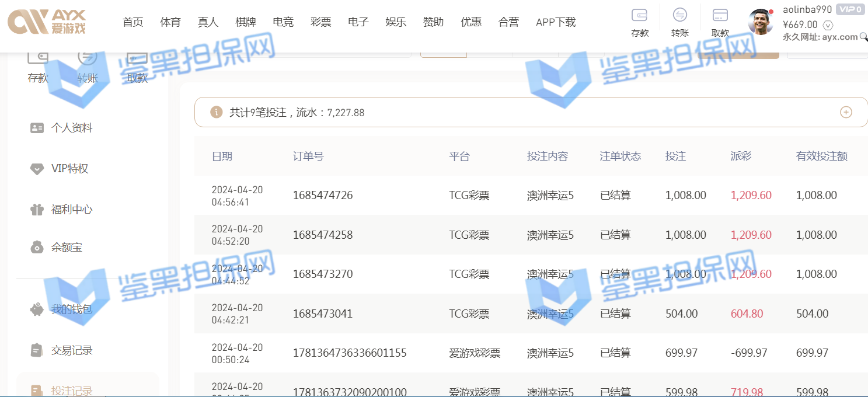
Task: Click the 优惠 promotions menu item
Action: pyautogui.click(x=471, y=22)
